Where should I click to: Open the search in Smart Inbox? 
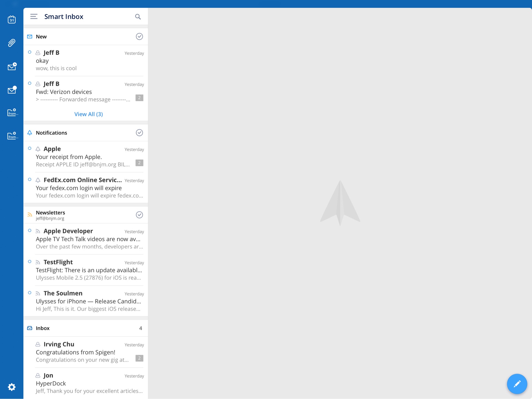pyautogui.click(x=138, y=17)
